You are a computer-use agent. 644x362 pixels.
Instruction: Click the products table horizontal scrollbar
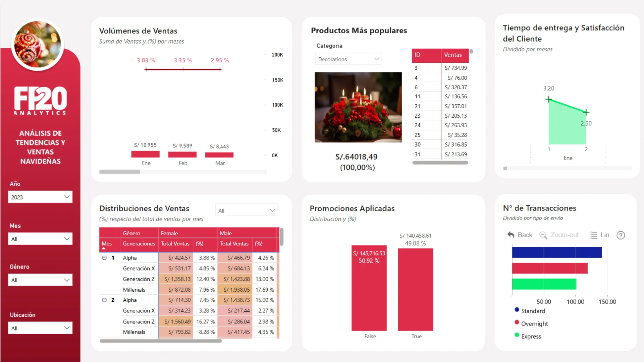click(440, 163)
